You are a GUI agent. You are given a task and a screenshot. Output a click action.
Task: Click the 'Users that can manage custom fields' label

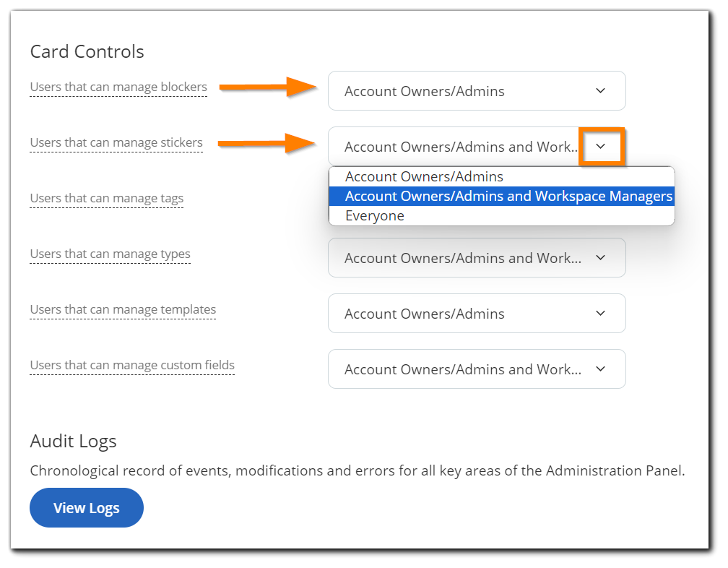(132, 365)
